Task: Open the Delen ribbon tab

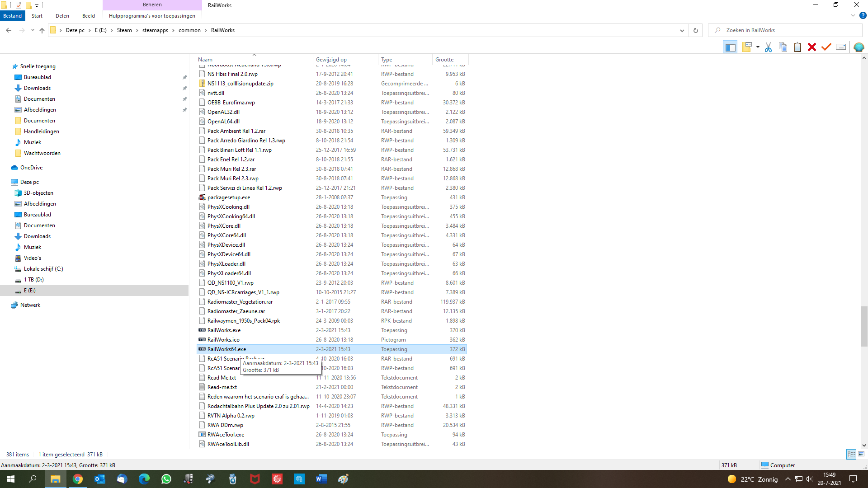Action: coord(62,16)
